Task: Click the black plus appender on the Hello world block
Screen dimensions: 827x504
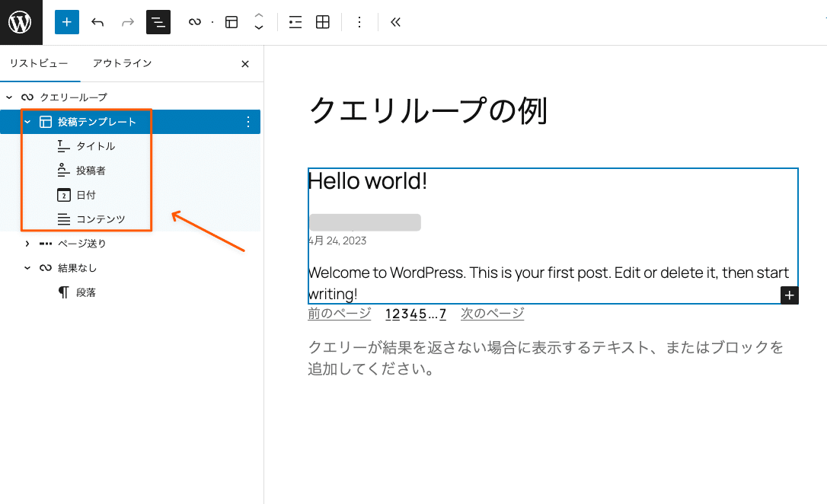Action: 789,295
